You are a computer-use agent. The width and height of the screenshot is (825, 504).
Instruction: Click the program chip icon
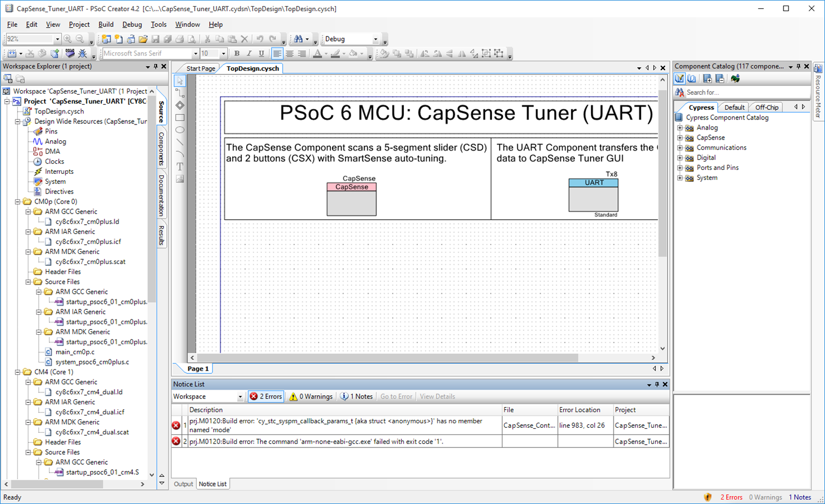coord(70,54)
